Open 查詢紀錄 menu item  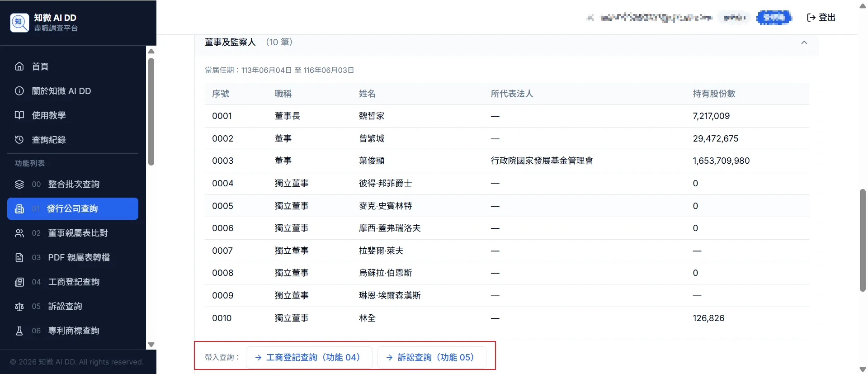[73, 140]
